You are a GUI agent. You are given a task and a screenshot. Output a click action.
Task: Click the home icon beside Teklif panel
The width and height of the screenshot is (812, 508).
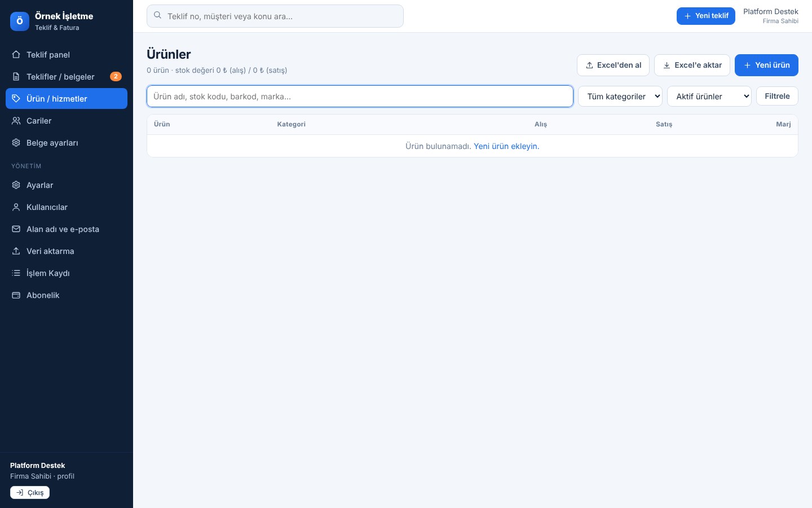click(16, 55)
